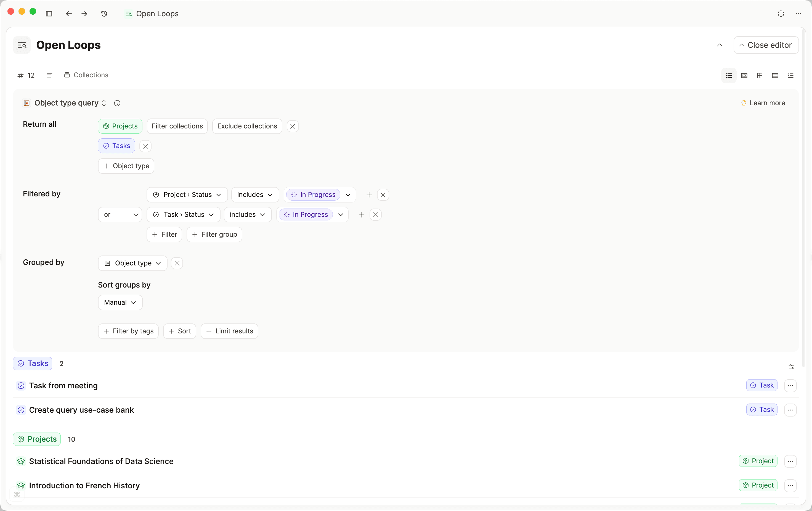Open the history clock icon
Viewport: 812px width, 511px height.
point(104,14)
